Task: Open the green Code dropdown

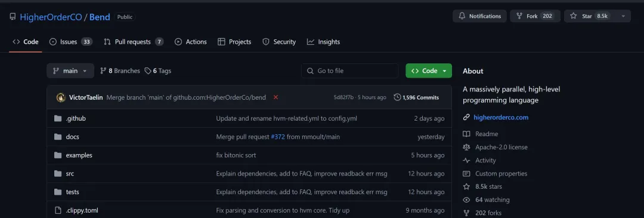Action: 428,70
